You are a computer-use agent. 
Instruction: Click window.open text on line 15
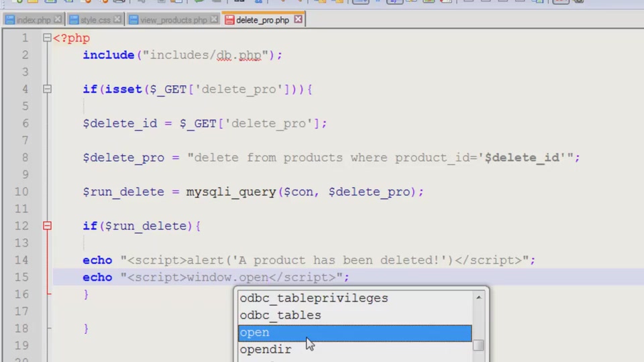227,278
